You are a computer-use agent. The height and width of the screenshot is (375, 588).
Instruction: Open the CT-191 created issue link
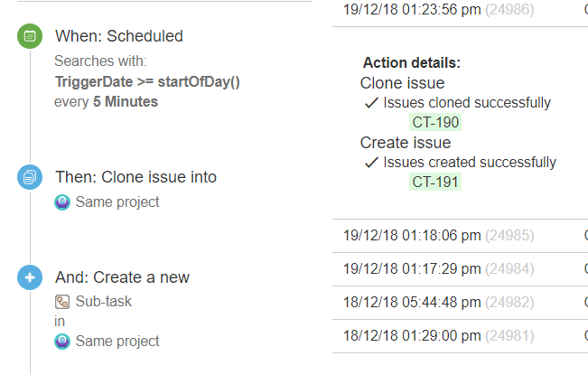435,182
